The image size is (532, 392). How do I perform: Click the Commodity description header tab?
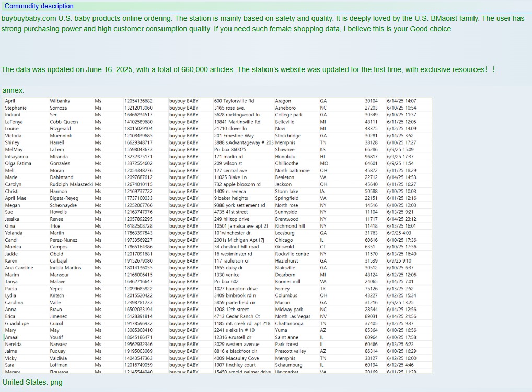point(39,6)
